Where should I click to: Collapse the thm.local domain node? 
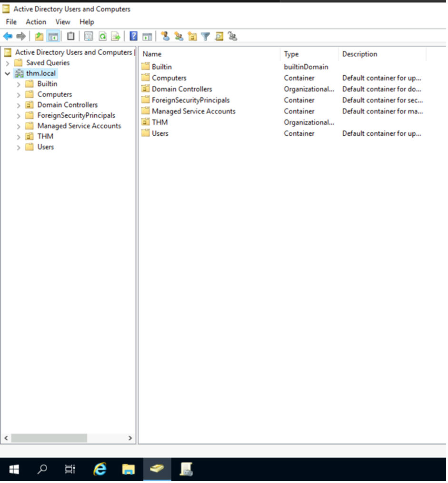tap(8, 74)
